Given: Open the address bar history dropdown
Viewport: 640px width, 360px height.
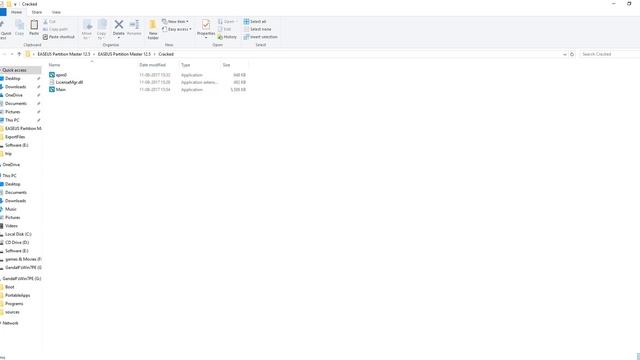Looking at the screenshot, I should coord(564,54).
